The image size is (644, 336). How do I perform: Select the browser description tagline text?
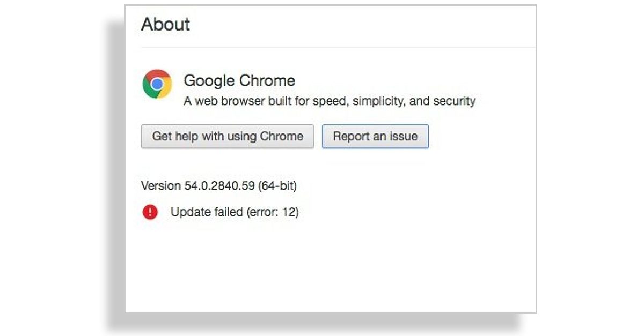click(x=330, y=101)
